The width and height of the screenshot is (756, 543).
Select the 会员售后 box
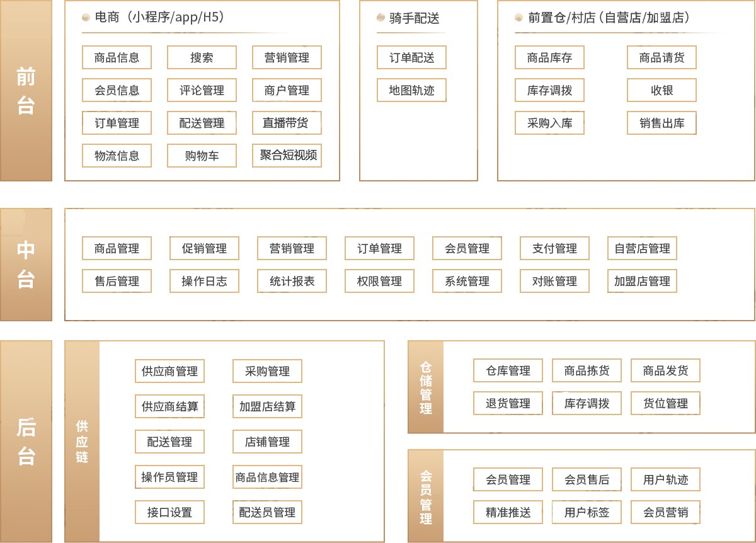click(587, 479)
